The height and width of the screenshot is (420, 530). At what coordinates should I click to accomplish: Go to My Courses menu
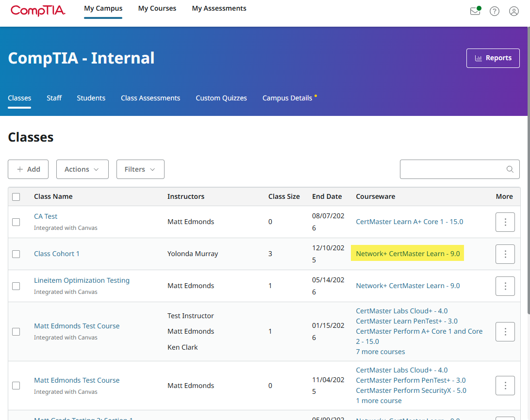pos(157,8)
